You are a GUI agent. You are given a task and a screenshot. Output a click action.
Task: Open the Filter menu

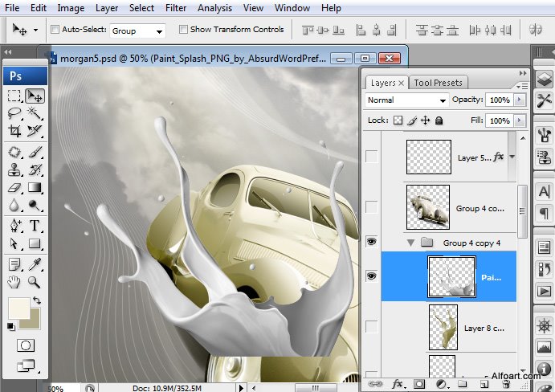click(175, 8)
